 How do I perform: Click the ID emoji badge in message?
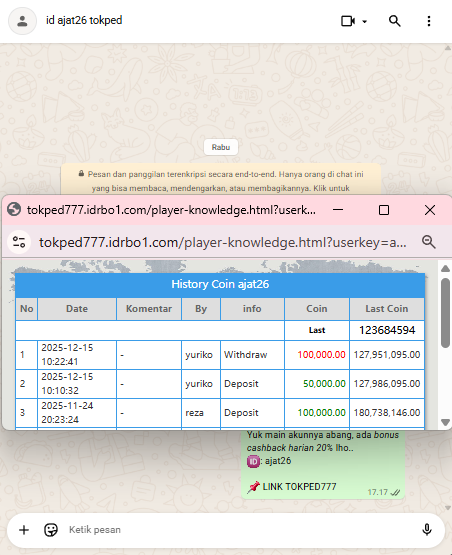253,461
